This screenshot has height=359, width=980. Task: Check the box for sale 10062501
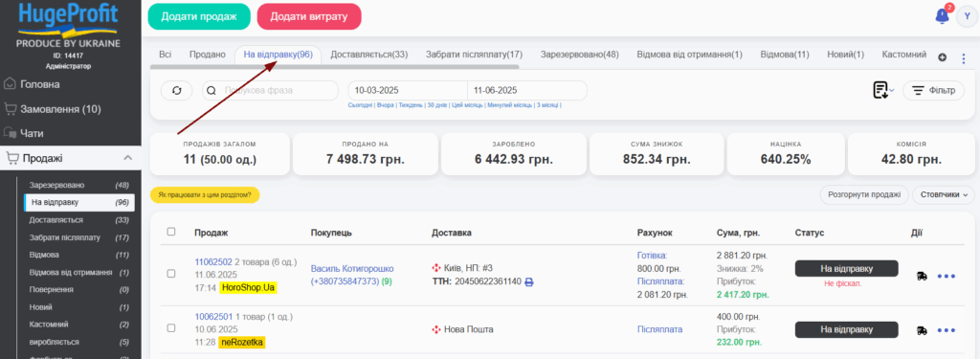[x=171, y=327]
